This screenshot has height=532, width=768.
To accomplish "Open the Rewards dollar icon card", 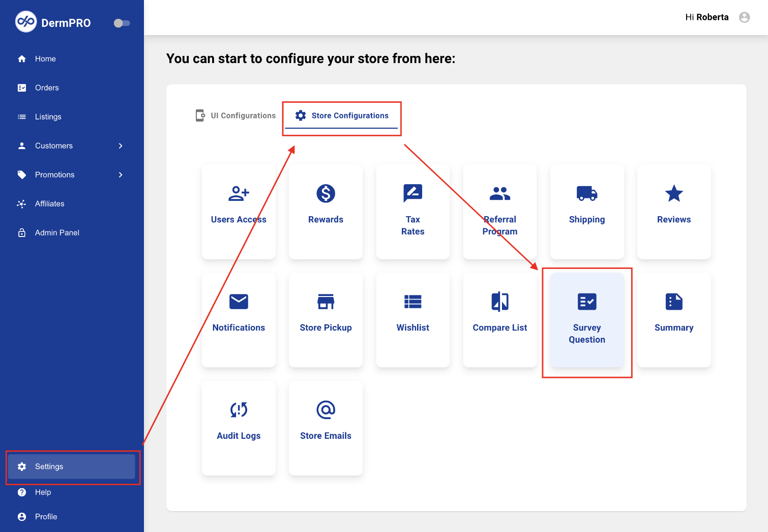I will click(326, 193).
